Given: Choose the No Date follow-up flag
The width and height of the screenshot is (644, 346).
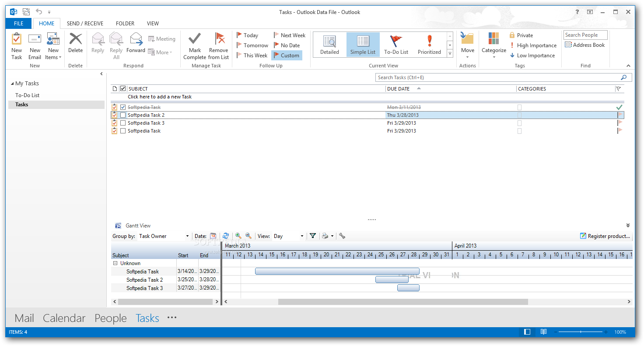Looking at the screenshot, I should pos(287,45).
